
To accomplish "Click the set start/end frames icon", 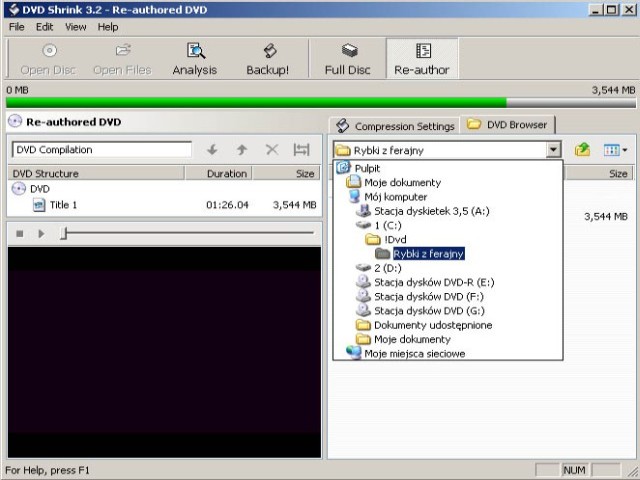I will click(302, 150).
